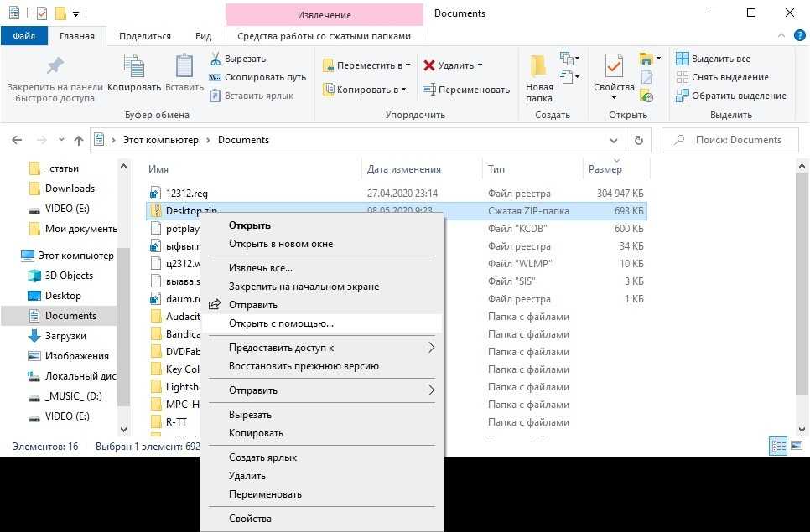
Task: Sort by the Размер column header
Action: coord(615,168)
